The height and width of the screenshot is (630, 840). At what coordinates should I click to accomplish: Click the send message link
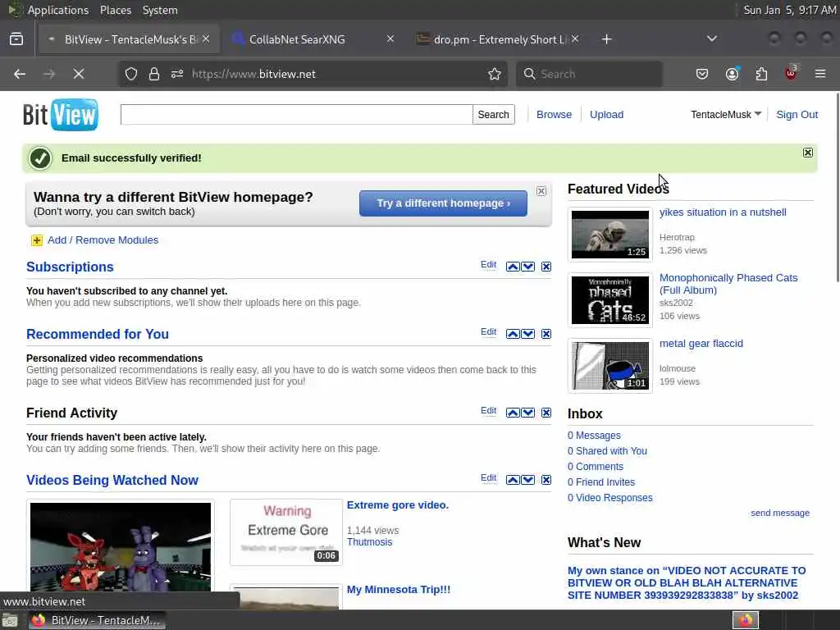click(780, 513)
